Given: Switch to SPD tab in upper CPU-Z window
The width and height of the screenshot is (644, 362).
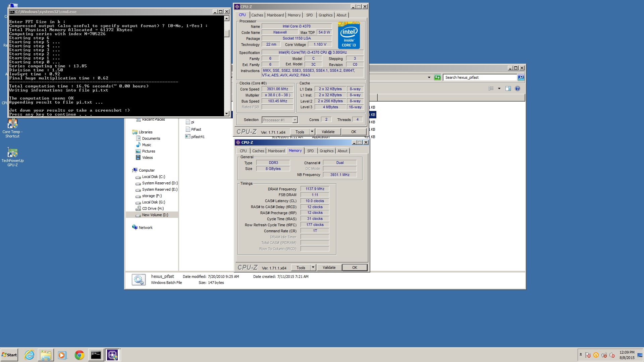Looking at the screenshot, I should coord(310,15).
